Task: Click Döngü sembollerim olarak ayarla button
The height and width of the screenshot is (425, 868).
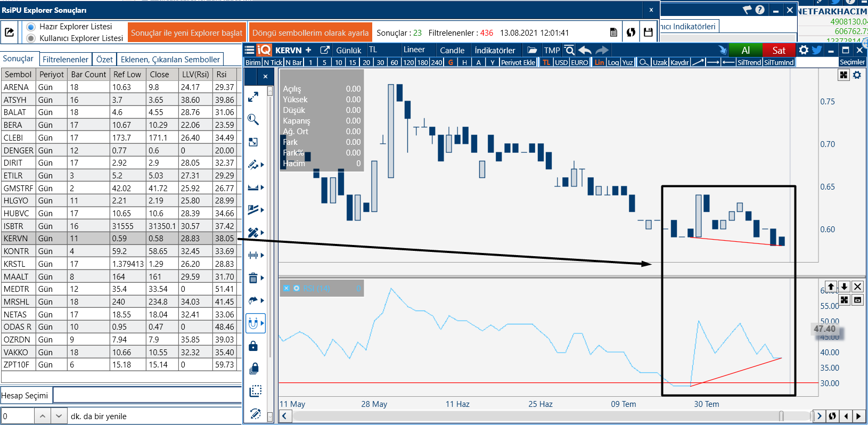Action: 310,32
